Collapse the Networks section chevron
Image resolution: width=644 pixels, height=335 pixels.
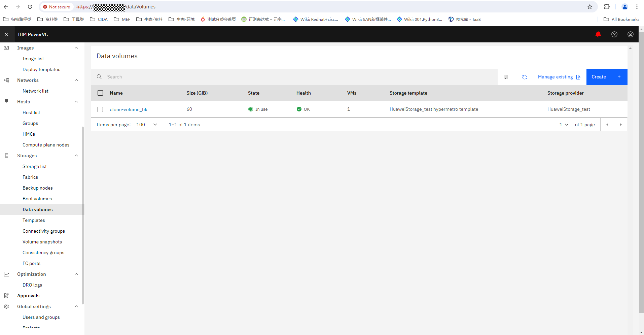click(x=76, y=80)
